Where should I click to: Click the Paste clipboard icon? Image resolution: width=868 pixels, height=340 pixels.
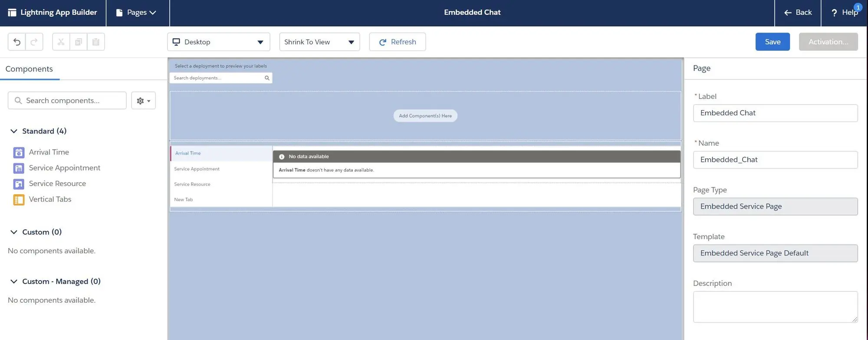click(96, 42)
